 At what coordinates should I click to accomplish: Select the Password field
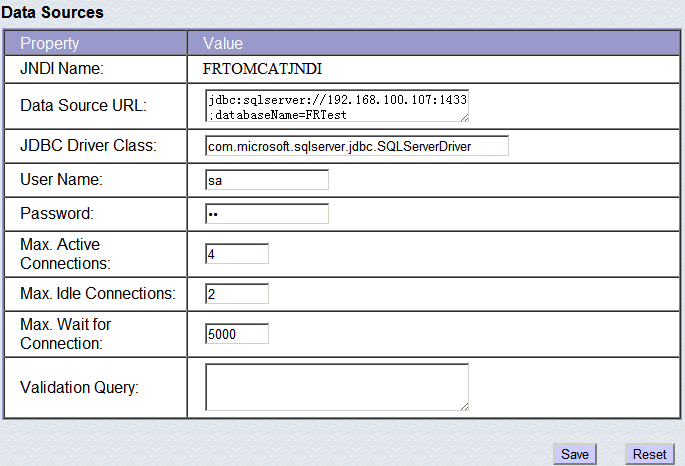(x=266, y=214)
